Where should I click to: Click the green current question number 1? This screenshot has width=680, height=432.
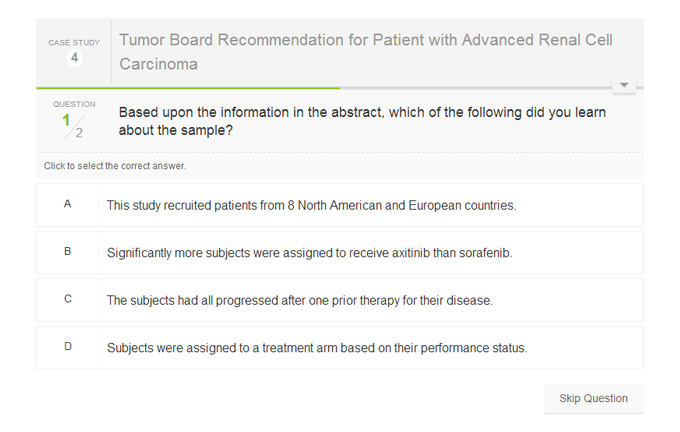67,120
